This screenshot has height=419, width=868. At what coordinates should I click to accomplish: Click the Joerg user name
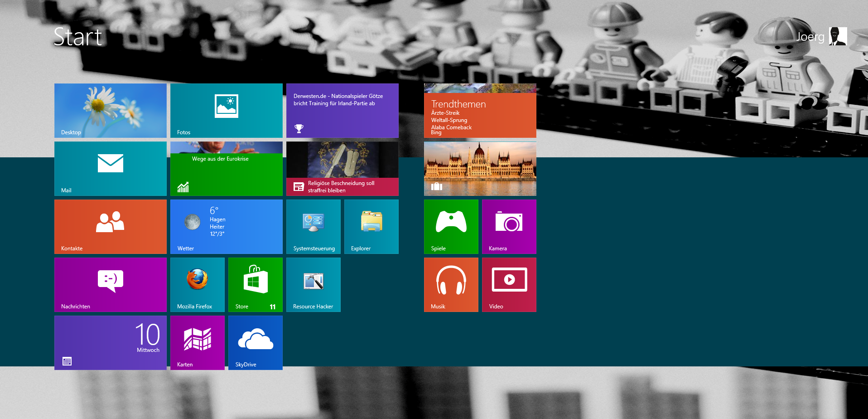pos(810,37)
